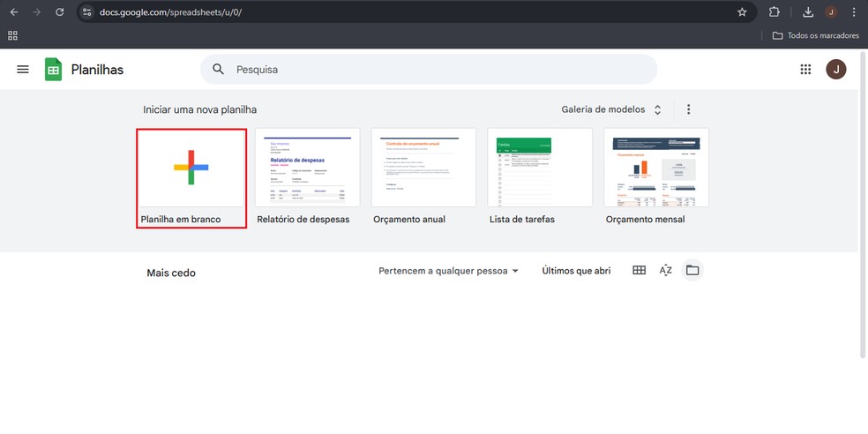The height and width of the screenshot is (434, 868).
Task: Open Relatório de despesas template thumbnail
Action: coord(307,168)
